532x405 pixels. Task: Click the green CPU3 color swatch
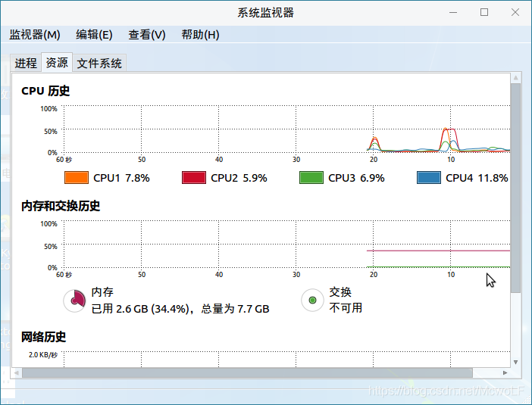(311, 178)
